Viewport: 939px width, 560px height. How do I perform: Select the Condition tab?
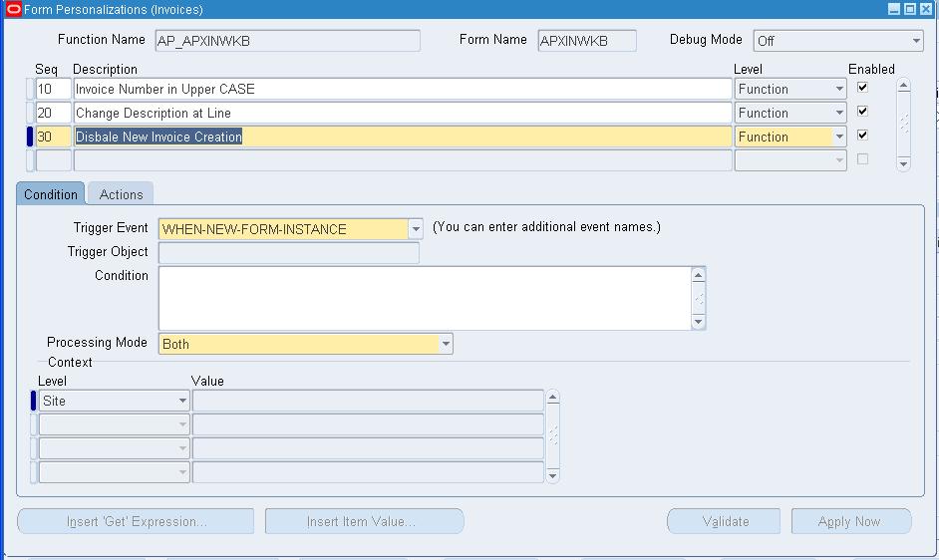point(51,194)
